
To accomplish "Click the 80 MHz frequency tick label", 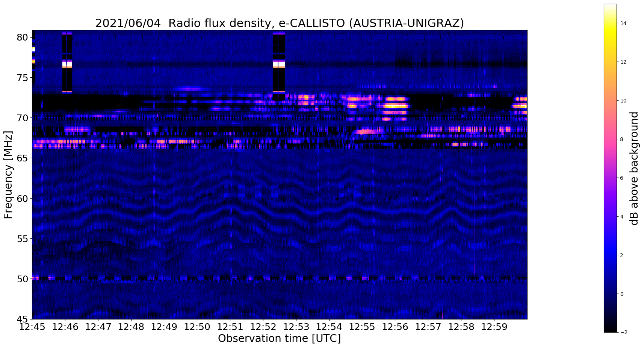I will 23,37.
